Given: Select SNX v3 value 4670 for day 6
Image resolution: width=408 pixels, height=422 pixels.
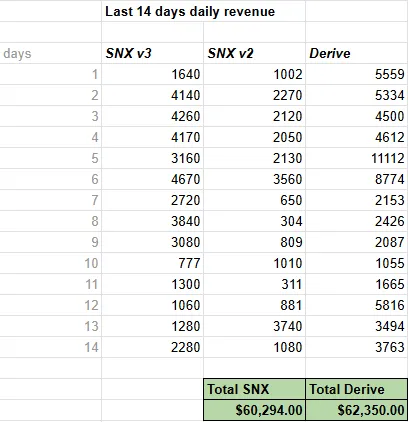Looking at the screenshot, I should click(152, 179).
